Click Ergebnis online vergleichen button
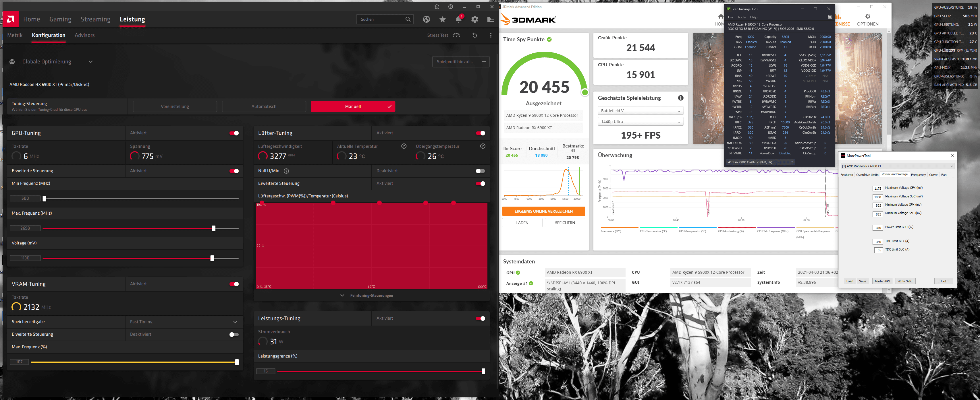Viewport: 980px width, 400px height. pos(543,211)
